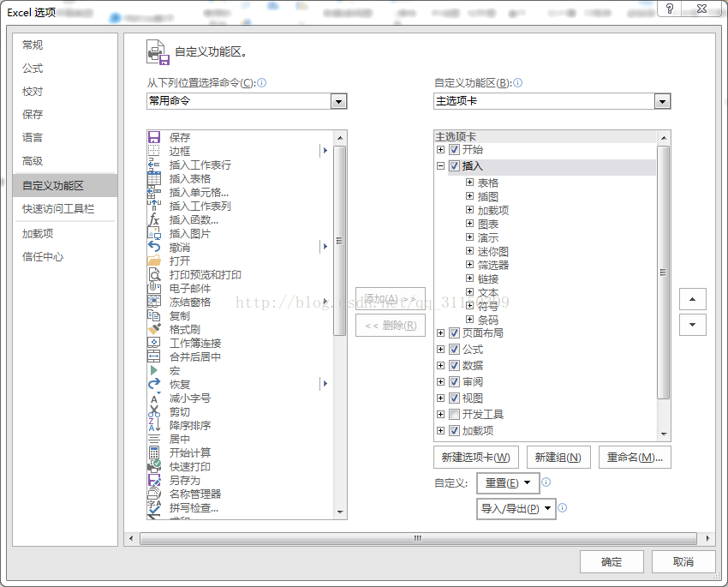Click the 剪切 scissors icon

[154, 411]
